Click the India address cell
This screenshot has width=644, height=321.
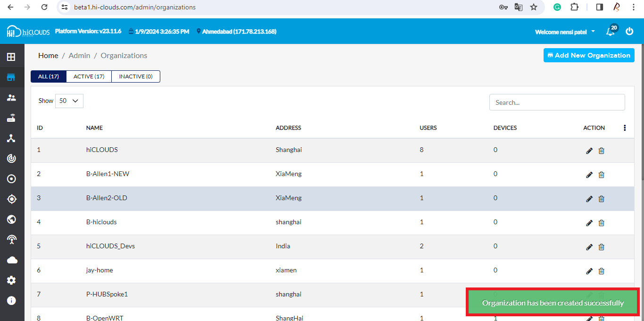283,246
